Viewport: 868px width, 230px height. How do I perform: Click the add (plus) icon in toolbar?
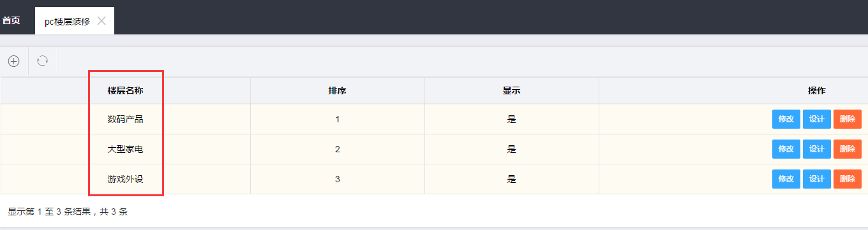point(13,61)
